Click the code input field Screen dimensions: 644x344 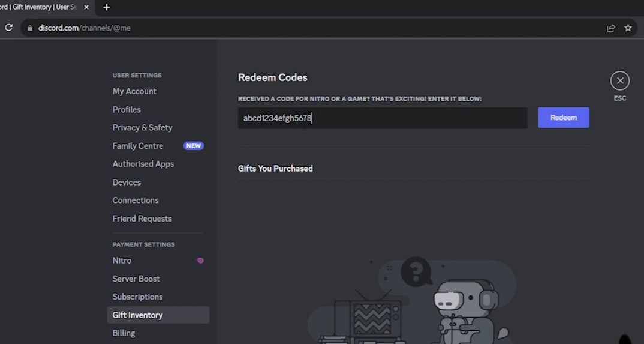pos(383,118)
